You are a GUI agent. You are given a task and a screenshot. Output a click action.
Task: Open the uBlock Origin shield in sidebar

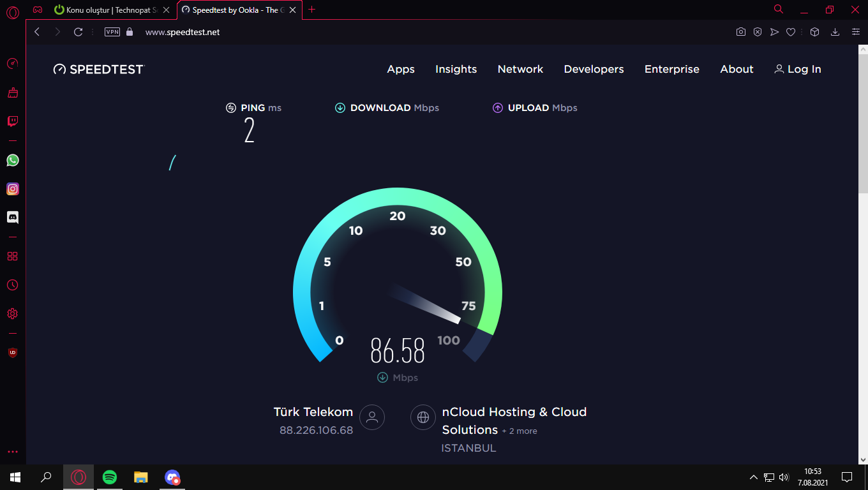coord(12,353)
